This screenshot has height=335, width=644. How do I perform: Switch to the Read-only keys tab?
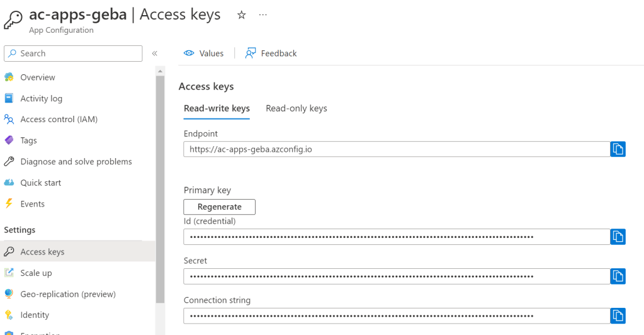(297, 108)
